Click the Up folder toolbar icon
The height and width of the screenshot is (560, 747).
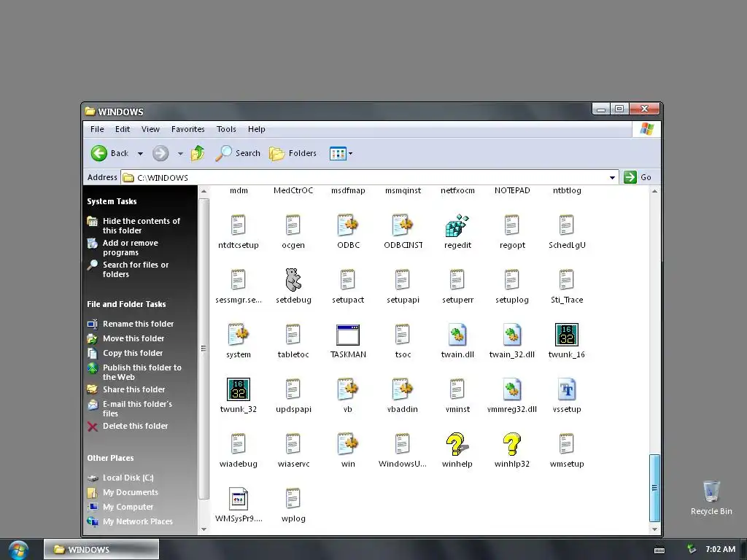pyautogui.click(x=198, y=153)
